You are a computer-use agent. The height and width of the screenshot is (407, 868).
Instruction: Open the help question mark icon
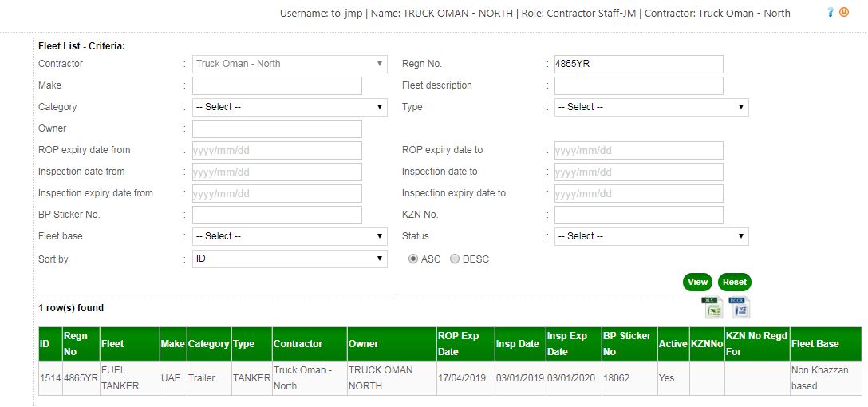point(831,13)
